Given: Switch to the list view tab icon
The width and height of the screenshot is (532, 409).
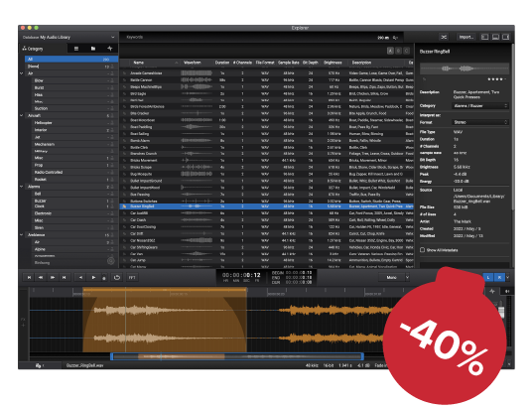Looking at the screenshot, I should (x=76, y=49).
